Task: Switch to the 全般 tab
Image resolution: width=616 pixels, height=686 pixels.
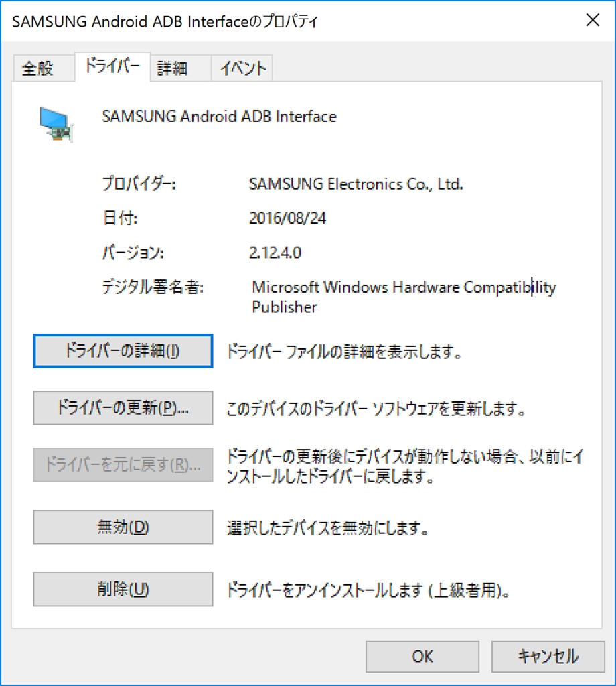Action: (44, 68)
